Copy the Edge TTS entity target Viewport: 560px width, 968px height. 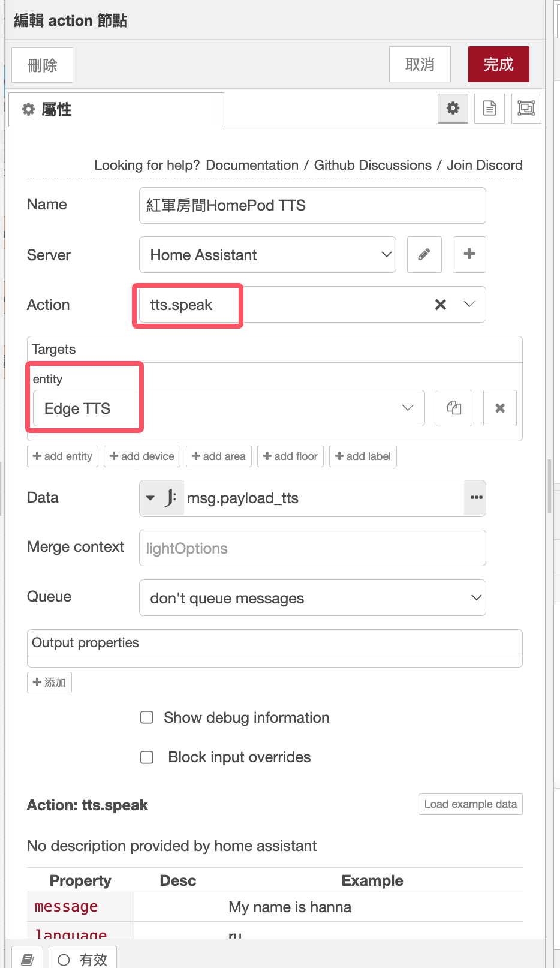pyautogui.click(x=454, y=408)
